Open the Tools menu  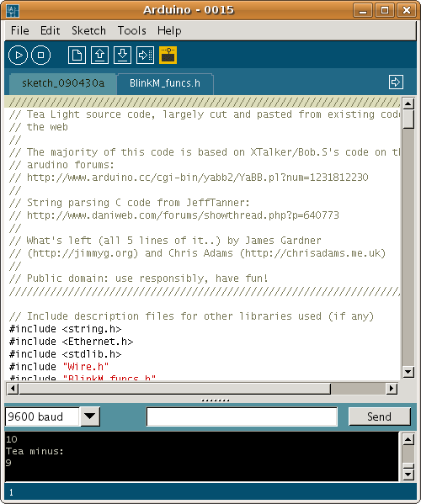point(132,31)
